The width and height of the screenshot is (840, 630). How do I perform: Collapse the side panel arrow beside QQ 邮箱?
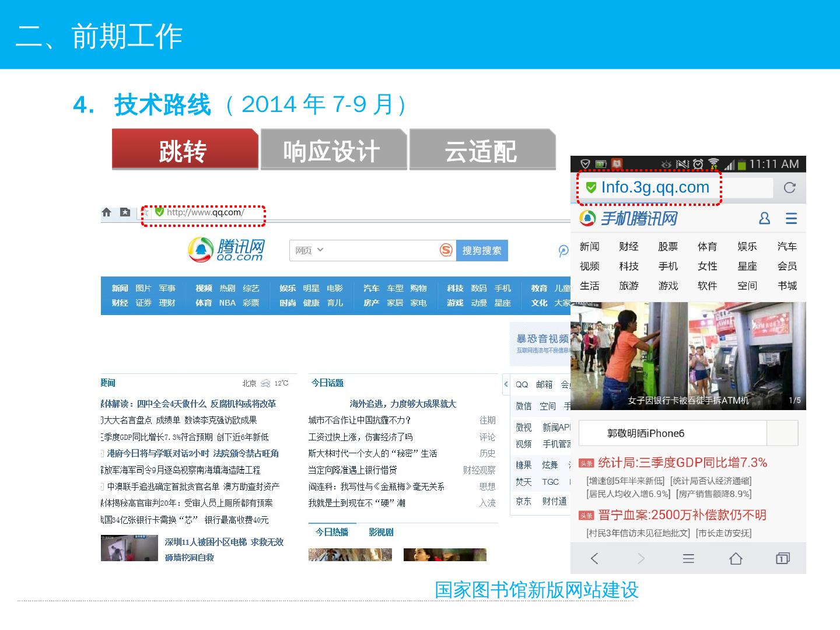(506, 384)
